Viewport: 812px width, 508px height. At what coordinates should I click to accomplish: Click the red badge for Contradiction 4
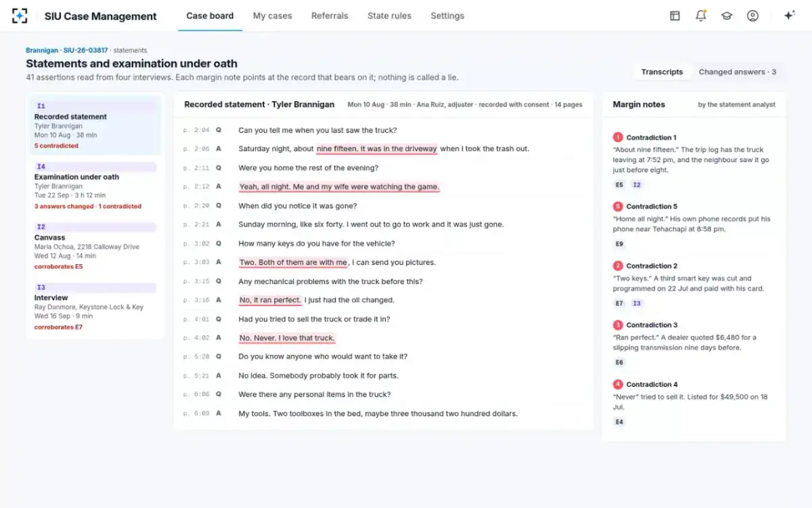(x=618, y=384)
